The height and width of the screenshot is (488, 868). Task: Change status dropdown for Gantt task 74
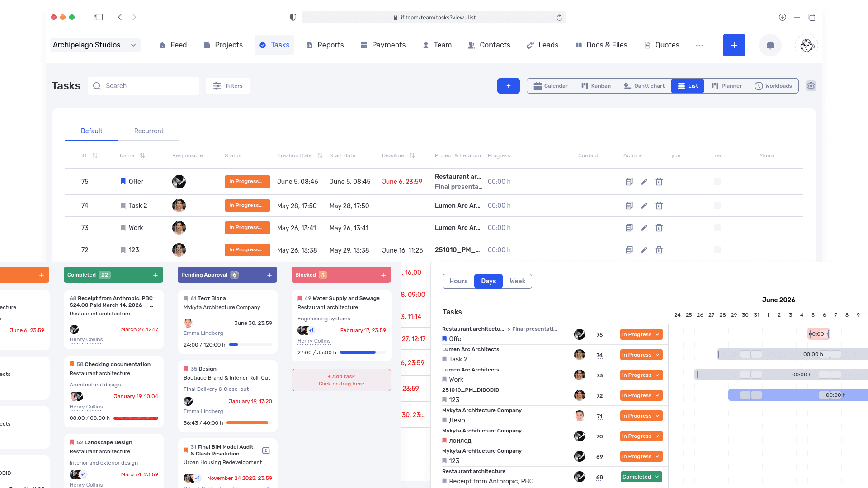641,355
